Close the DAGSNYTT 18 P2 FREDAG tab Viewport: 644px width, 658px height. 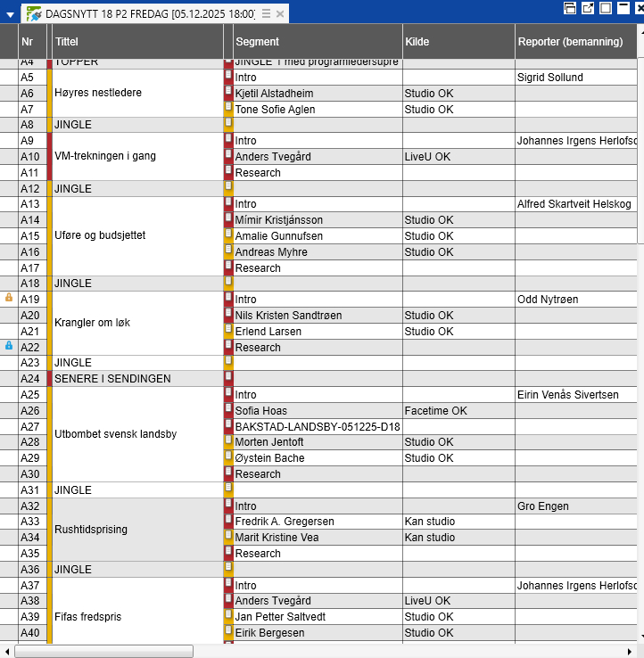point(280,14)
